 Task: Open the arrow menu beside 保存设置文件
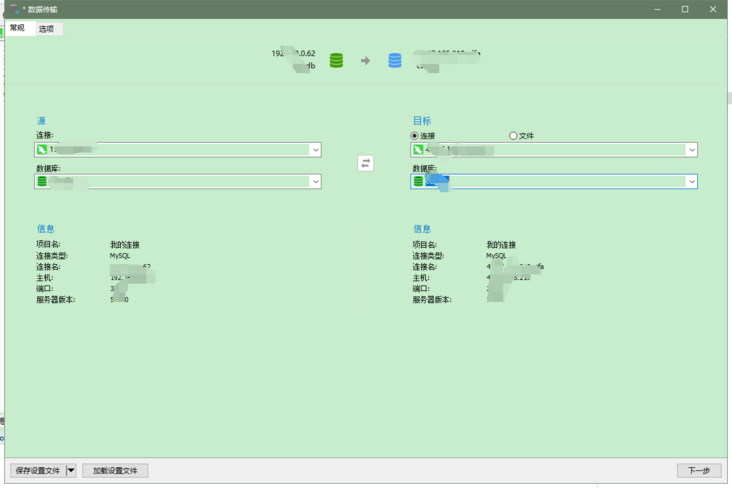71,471
